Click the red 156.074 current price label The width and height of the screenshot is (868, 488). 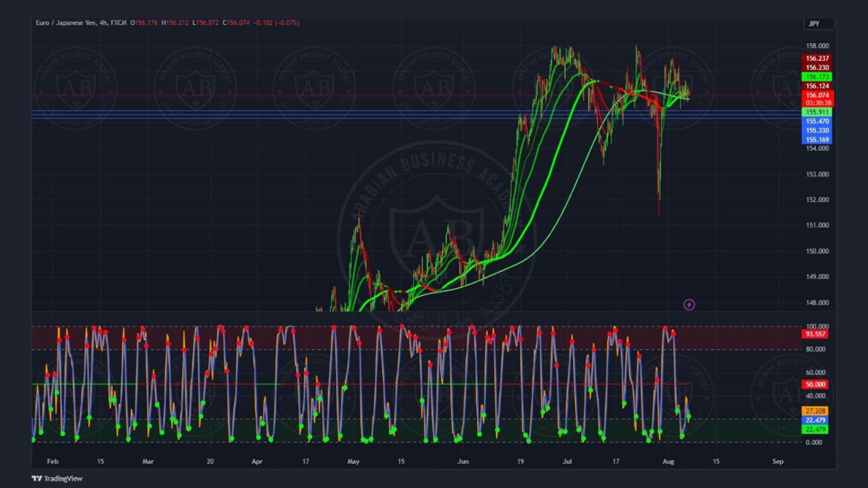pyautogui.click(x=817, y=95)
